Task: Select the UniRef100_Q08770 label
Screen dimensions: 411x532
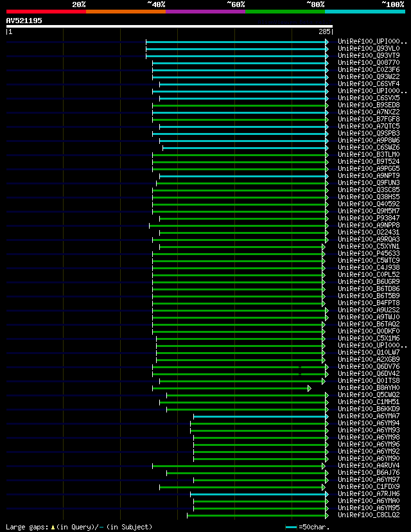Action: (369, 62)
